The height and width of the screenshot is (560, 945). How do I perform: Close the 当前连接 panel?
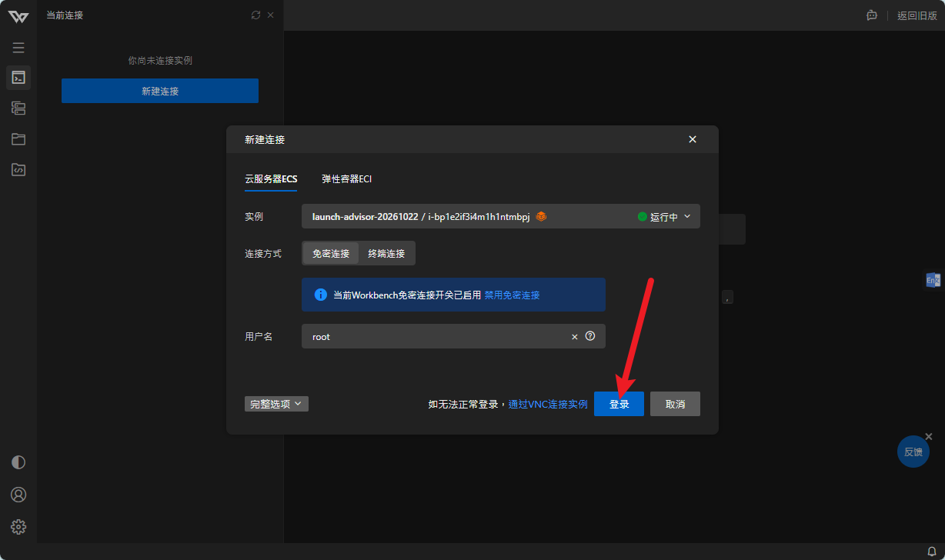(x=270, y=15)
